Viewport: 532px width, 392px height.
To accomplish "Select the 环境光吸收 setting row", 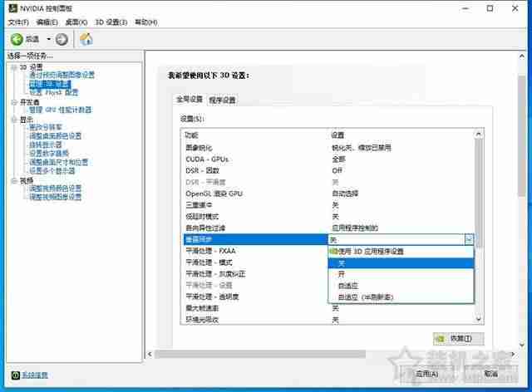I will 328,320.
